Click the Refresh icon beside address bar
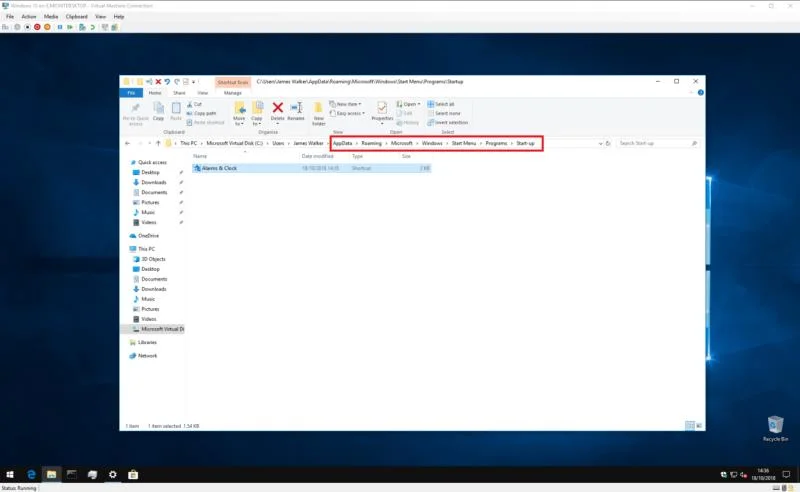Image resolution: width=800 pixels, height=492 pixels. coord(608,143)
